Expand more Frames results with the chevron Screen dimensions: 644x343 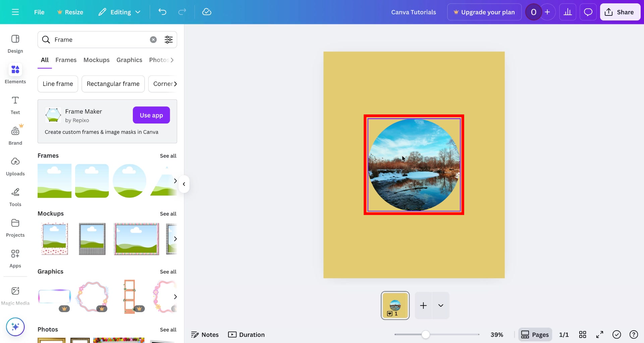175,181
